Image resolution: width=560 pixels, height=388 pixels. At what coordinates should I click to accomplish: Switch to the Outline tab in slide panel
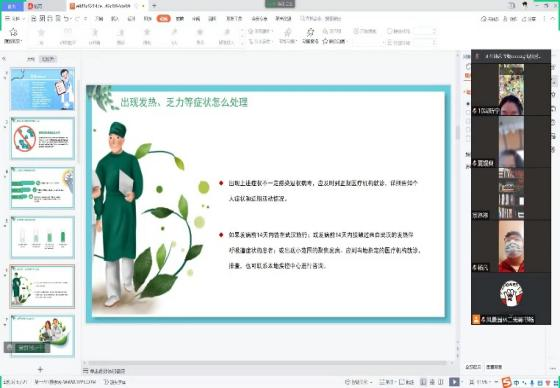point(31,59)
